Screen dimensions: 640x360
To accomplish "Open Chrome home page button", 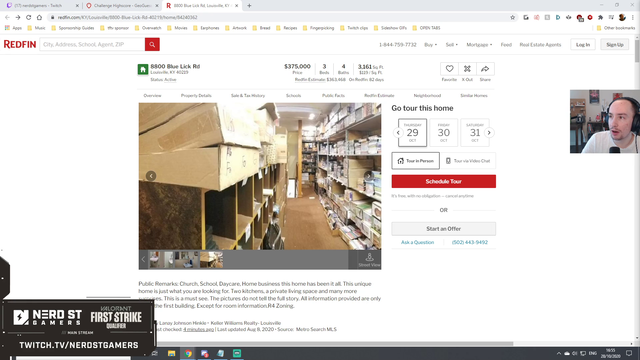I will point(39,18).
